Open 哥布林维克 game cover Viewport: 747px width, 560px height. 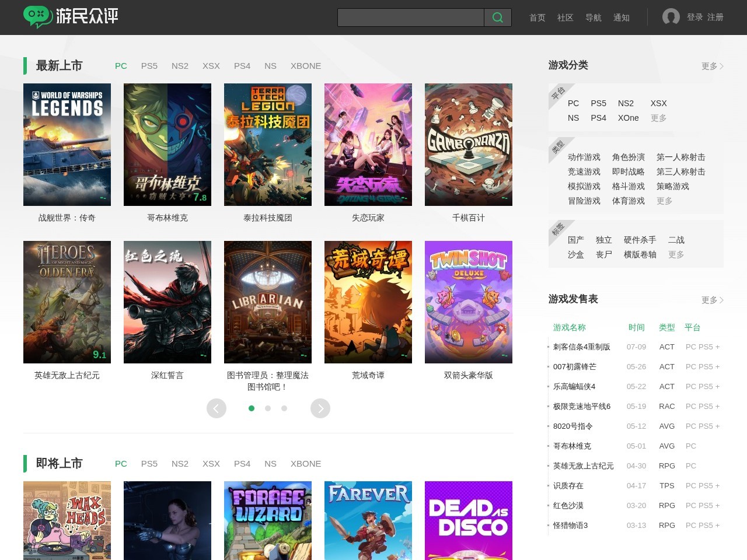click(167, 145)
